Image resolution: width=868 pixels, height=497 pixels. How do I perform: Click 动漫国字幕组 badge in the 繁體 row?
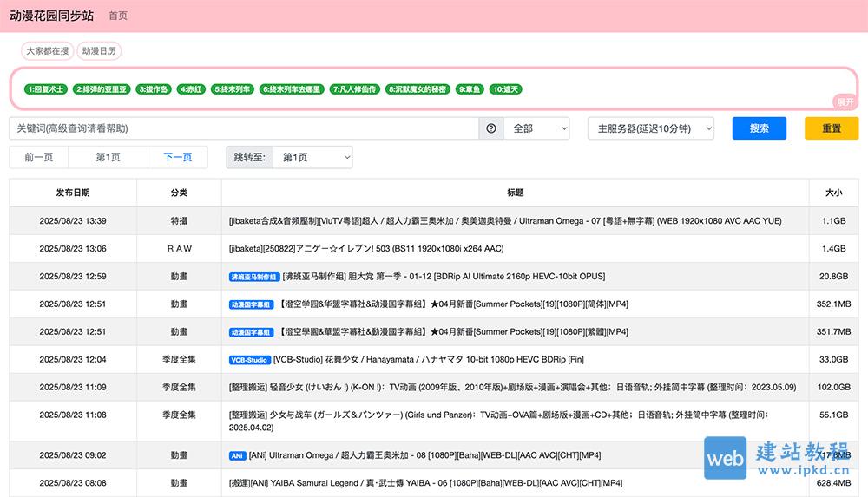252,332
